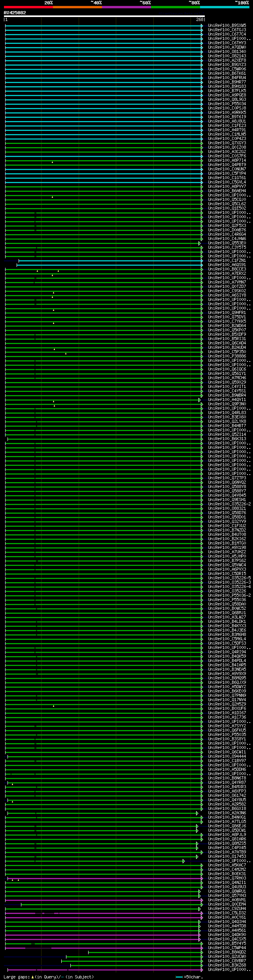Click the purple ~60% legend segment
The width and height of the screenshot is (253, 980).
(126, 7)
